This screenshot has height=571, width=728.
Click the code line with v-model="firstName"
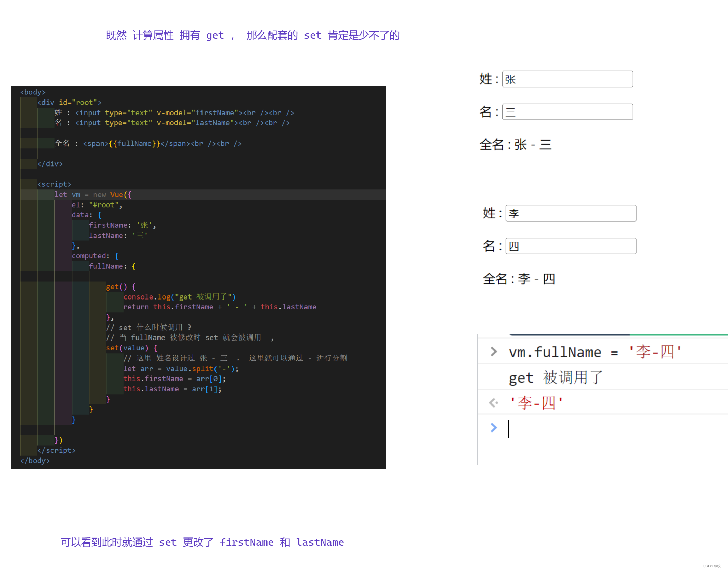(x=174, y=113)
